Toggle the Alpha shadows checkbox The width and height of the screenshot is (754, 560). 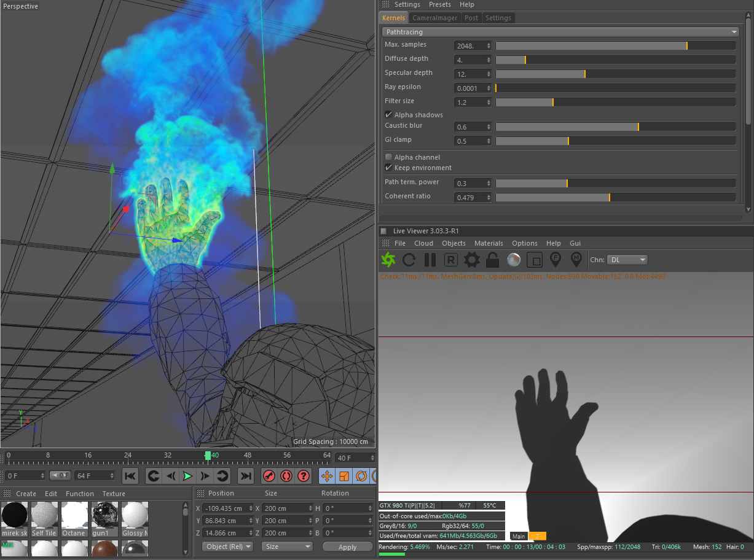388,115
